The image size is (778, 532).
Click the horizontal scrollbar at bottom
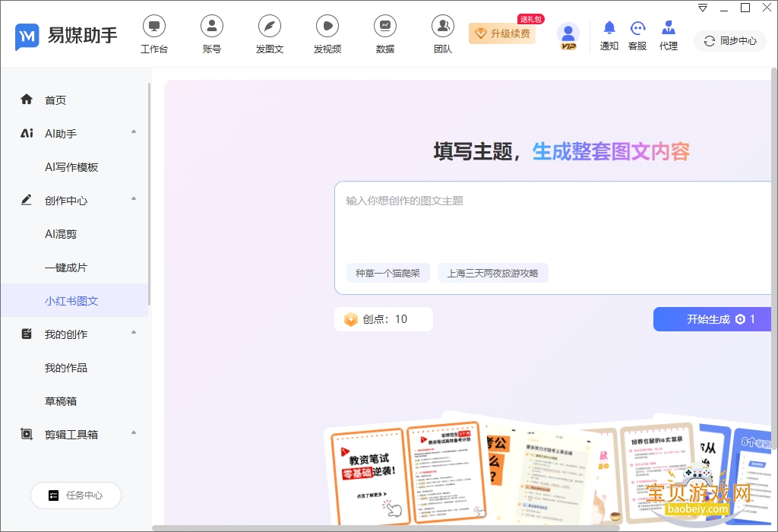click(x=386, y=528)
